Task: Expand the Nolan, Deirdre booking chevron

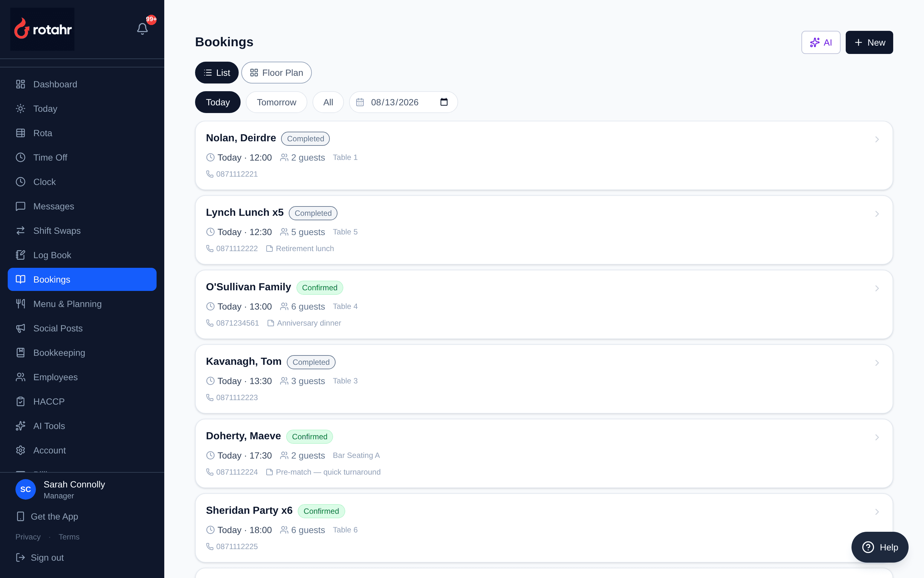Action: click(877, 140)
